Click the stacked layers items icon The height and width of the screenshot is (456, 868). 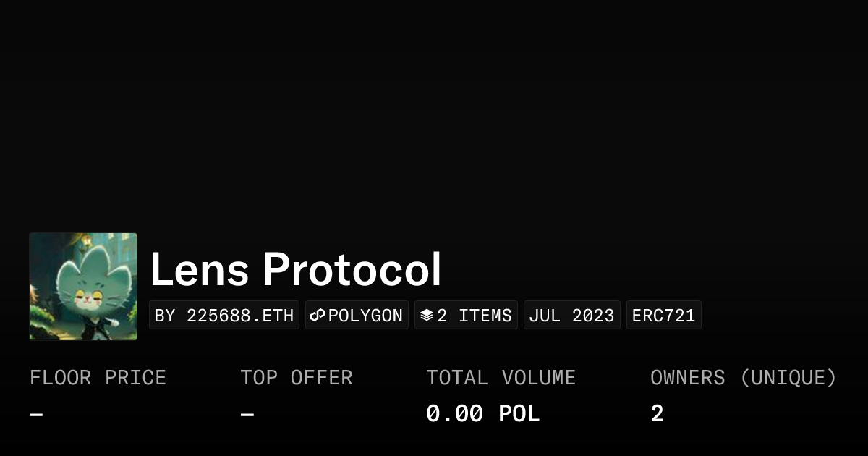pyautogui.click(x=427, y=316)
